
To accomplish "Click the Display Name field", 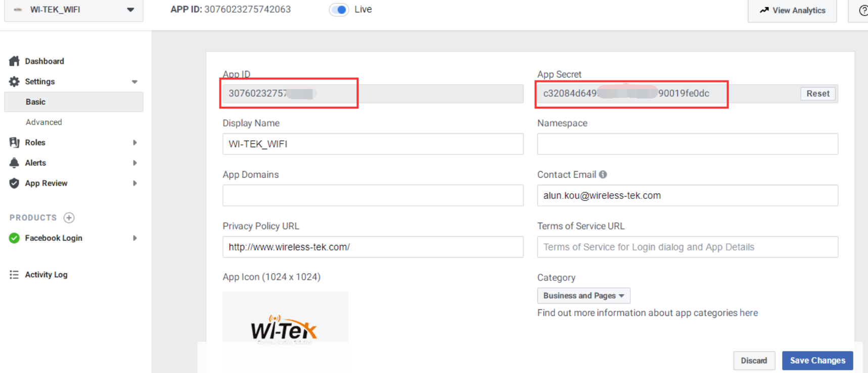I will pyautogui.click(x=373, y=144).
